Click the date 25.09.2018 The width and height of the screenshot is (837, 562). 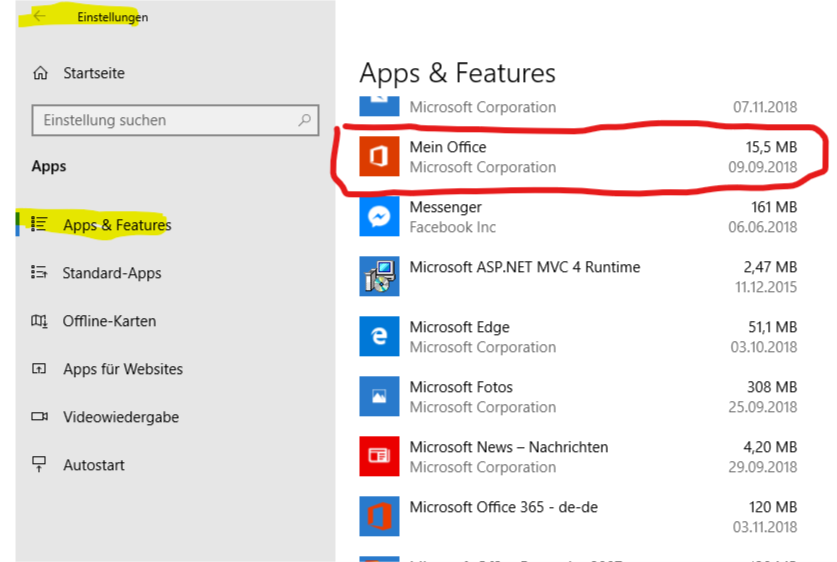click(x=763, y=407)
